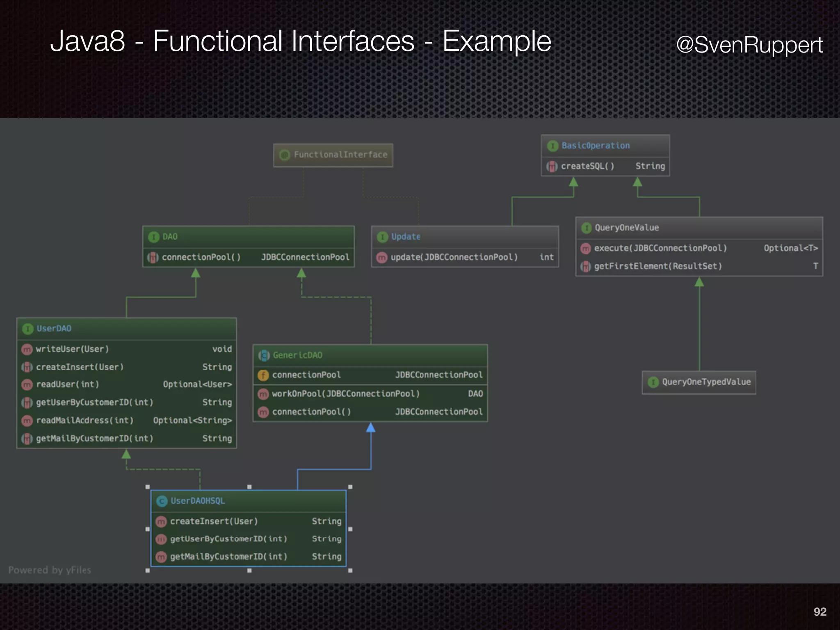
Task: Click the BasicOperation interface icon
Action: coord(552,146)
